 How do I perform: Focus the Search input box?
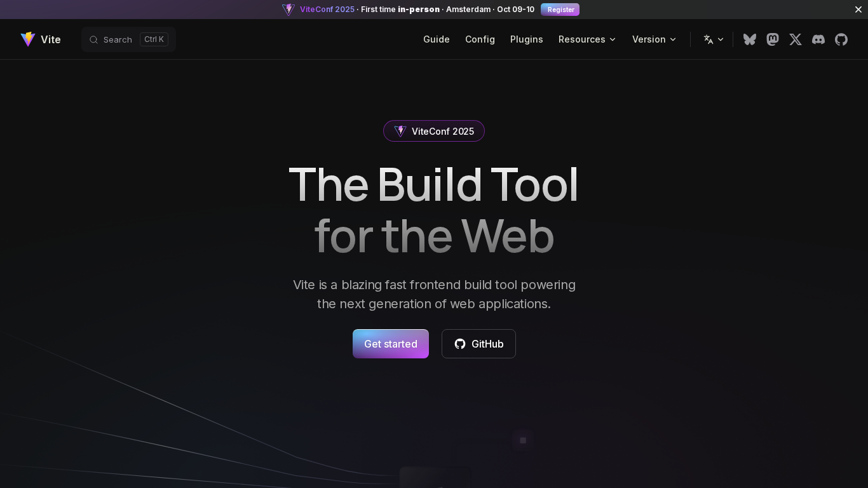(x=128, y=39)
